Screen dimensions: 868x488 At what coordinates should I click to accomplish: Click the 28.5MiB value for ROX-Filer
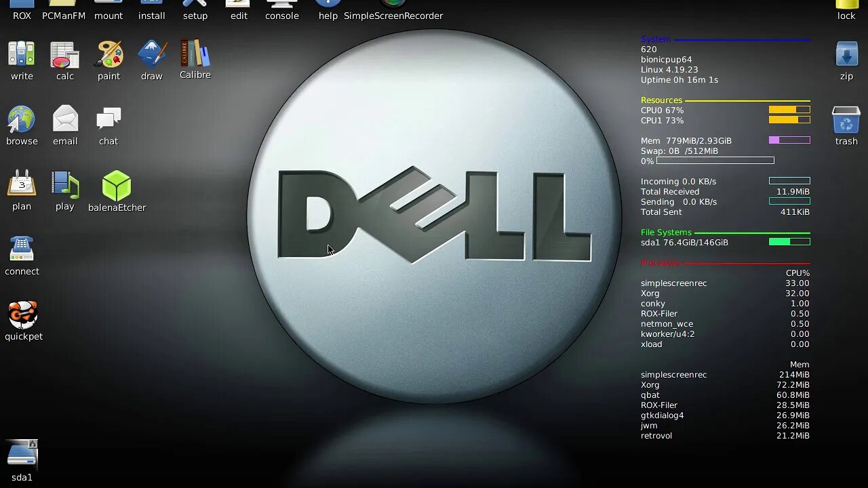coord(793,405)
